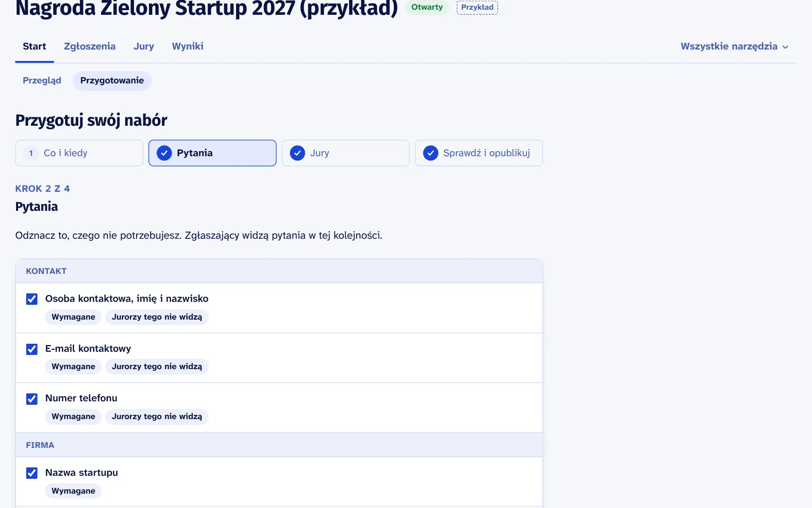Click the Przykład dashed badge

click(477, 7)
